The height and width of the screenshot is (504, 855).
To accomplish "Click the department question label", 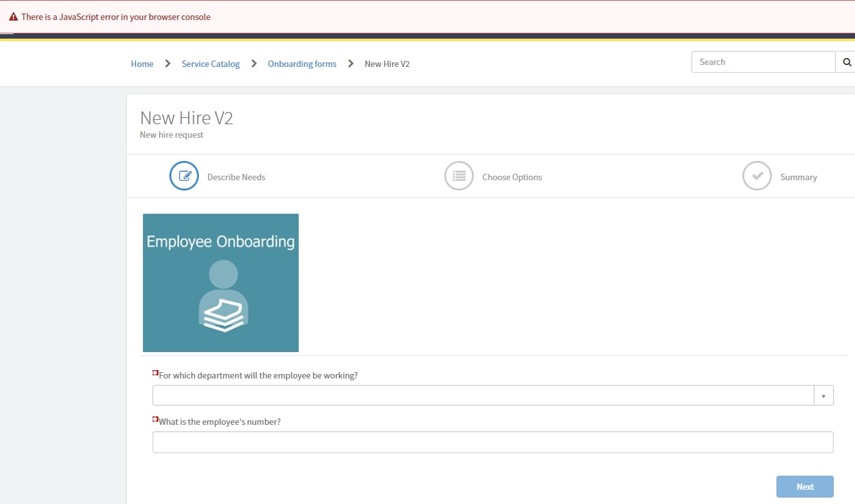I will (258, 375).
